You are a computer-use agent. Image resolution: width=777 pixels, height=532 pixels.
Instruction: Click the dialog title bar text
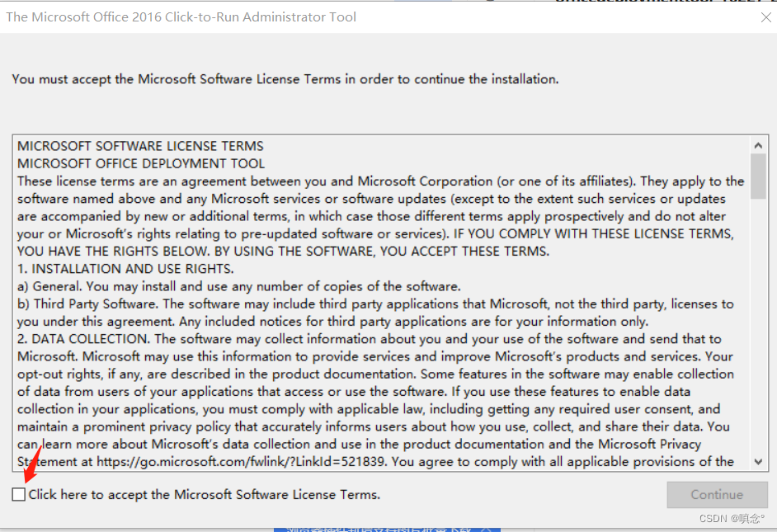click(181, 17)
